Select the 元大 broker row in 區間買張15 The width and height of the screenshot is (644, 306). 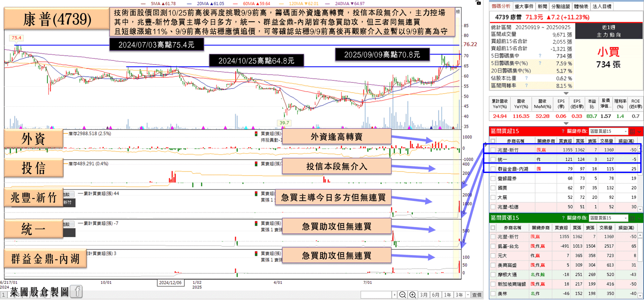coord(564,256)
